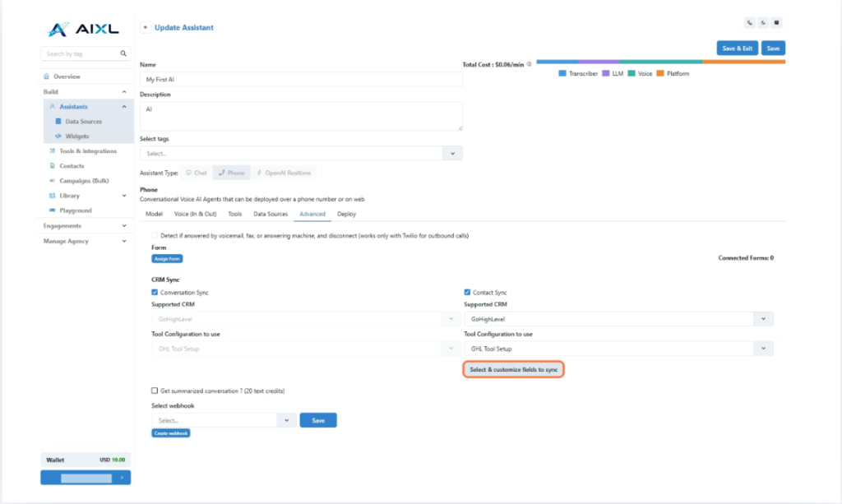
Task: Click the search magnifier icon in sidebar
Action: click(x=123, y=53)
